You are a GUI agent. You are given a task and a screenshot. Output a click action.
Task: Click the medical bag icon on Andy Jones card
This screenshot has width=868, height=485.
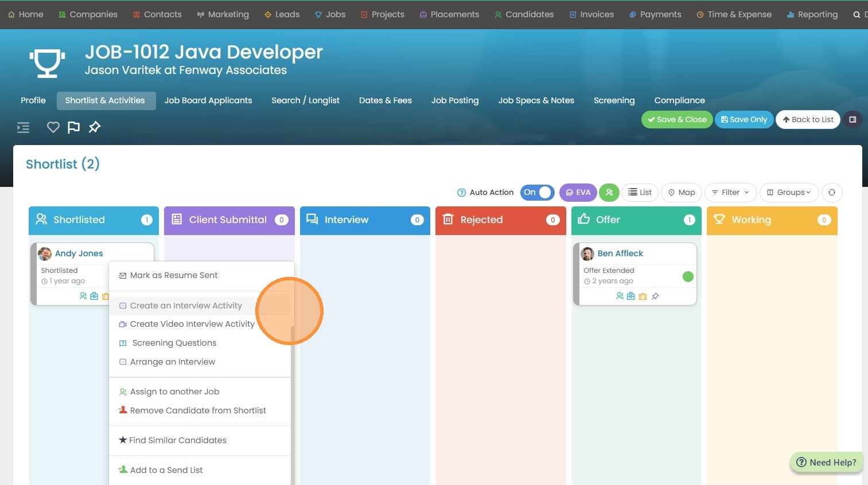click(94, 296)
